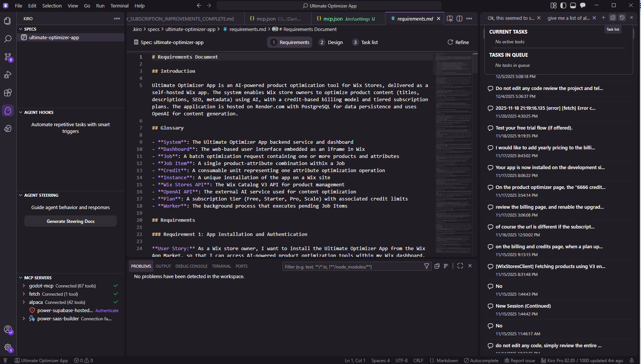Click the Requirements Document breadcrumb
This screenshot has width=641, height=364.
(x=305, y=29)
